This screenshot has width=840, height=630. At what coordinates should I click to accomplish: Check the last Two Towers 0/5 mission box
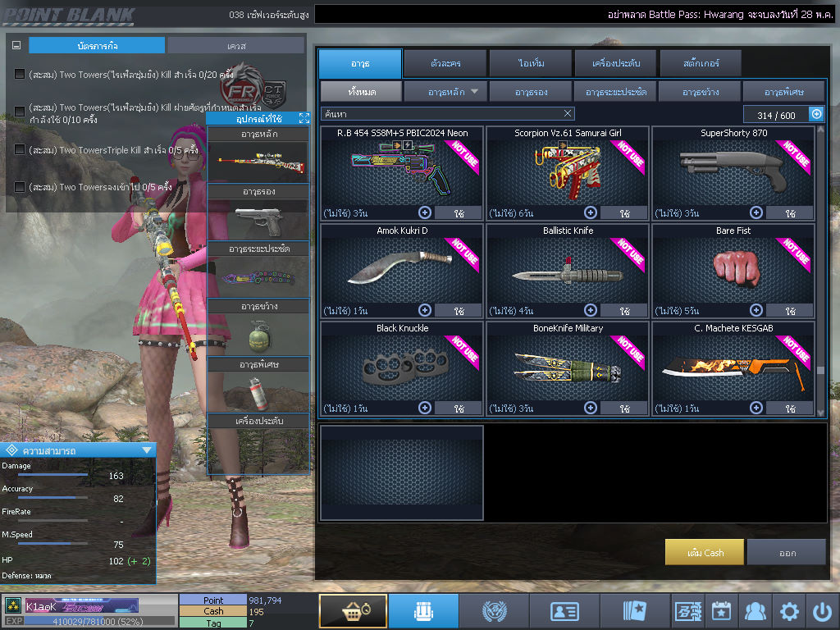point(20,187)
